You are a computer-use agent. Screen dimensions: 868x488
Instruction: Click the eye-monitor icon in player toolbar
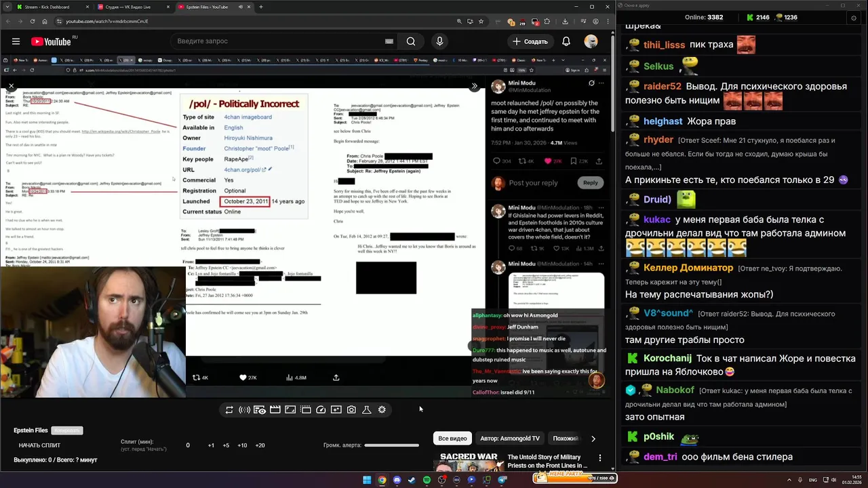[260, 410]
